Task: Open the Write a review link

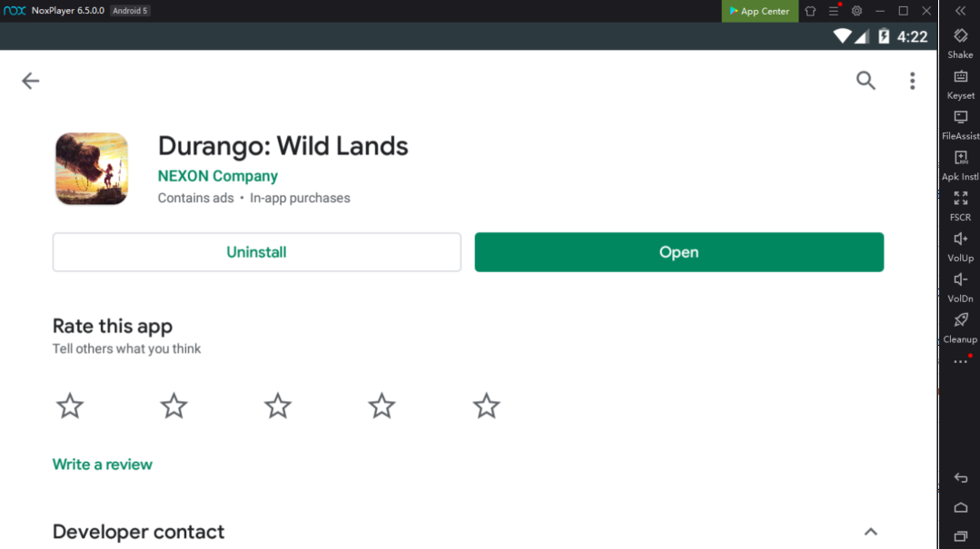Action: pyautogui.click(x=103, y=465)
